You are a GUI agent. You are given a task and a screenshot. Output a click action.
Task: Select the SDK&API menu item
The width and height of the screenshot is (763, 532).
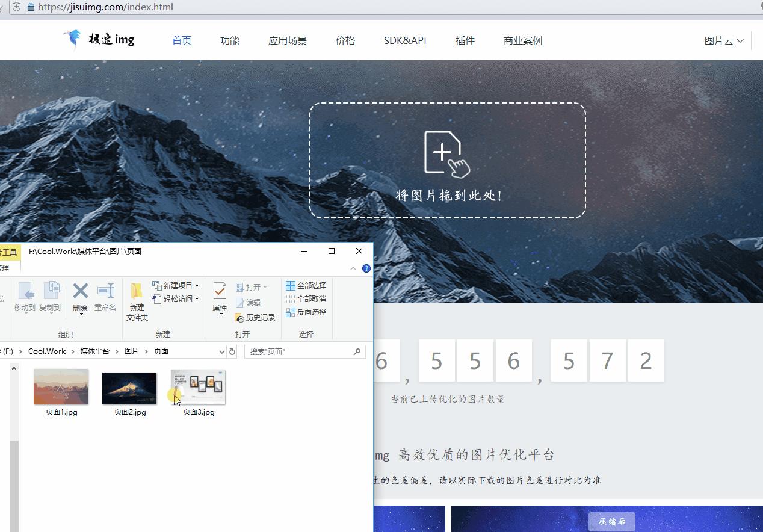(x=404, y=40)
